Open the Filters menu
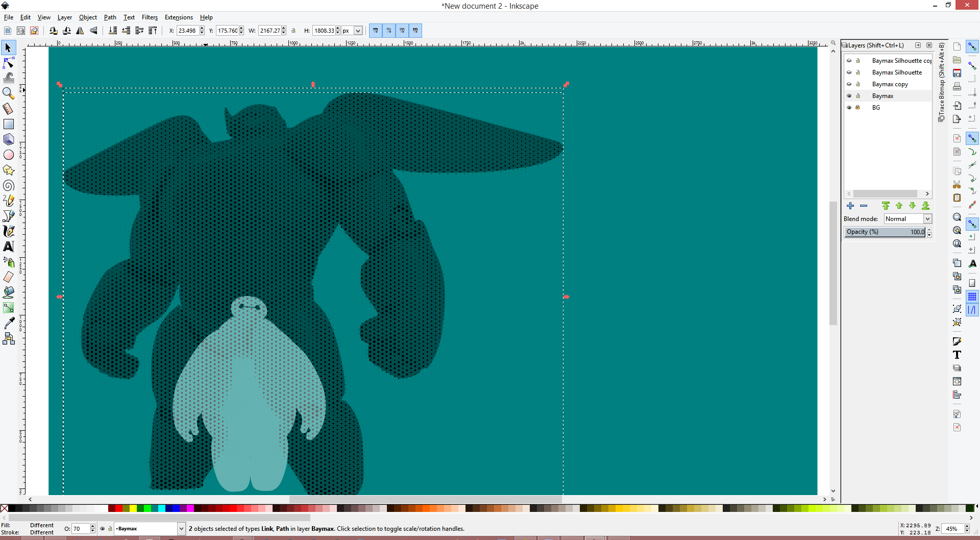 150,17
